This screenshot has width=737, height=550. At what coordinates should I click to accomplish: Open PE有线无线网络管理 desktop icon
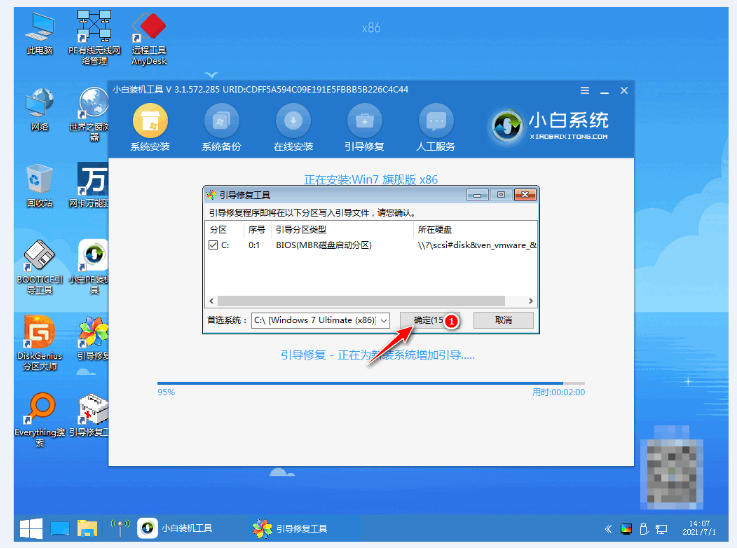[x=94, y=38]
